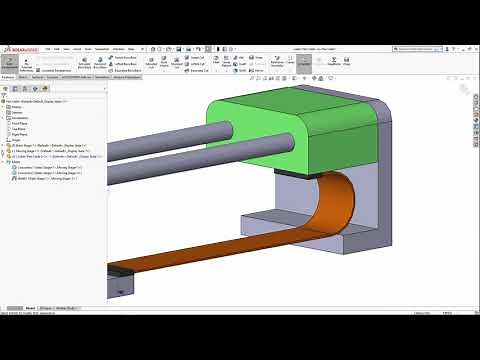Choose the Swept Cut tool
Screen dimensions: 480x360
pyautogui.click(x=194, y=58)
